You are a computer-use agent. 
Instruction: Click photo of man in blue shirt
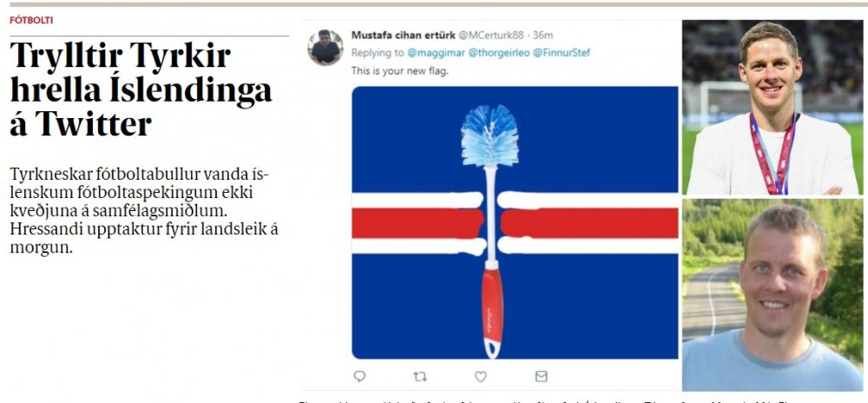773,295
